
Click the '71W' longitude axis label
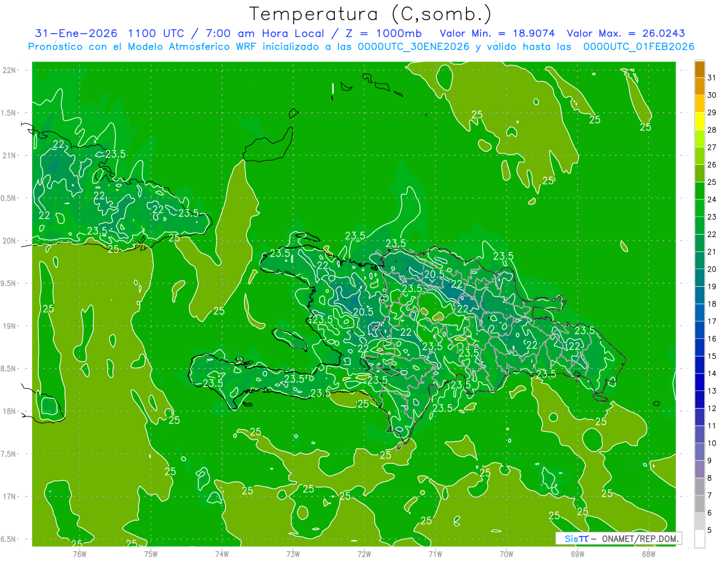pyautogui.click(x=435, y=554)
